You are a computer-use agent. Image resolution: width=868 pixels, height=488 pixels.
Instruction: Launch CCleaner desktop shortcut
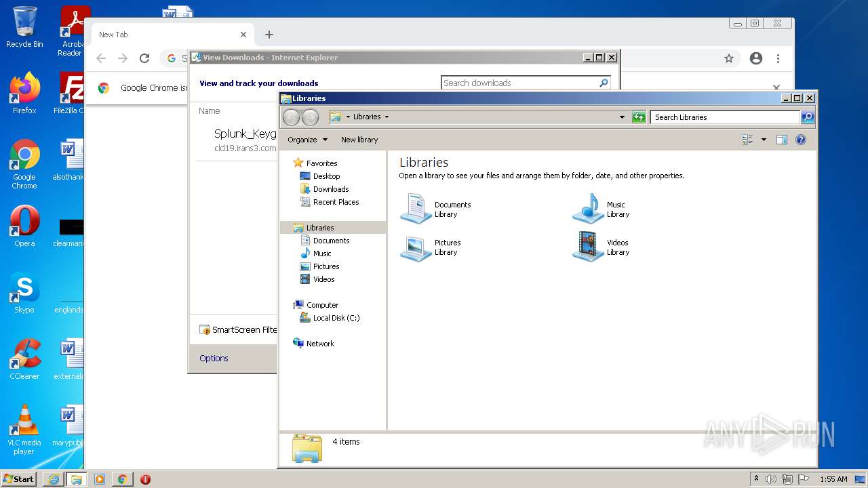(x=24, y=359)
